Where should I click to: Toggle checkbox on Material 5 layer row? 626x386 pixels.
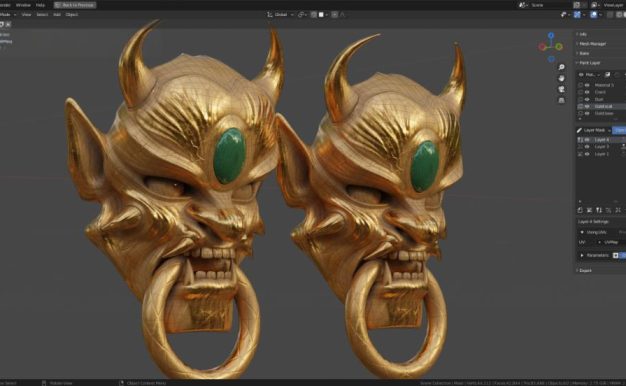(580, 85)
